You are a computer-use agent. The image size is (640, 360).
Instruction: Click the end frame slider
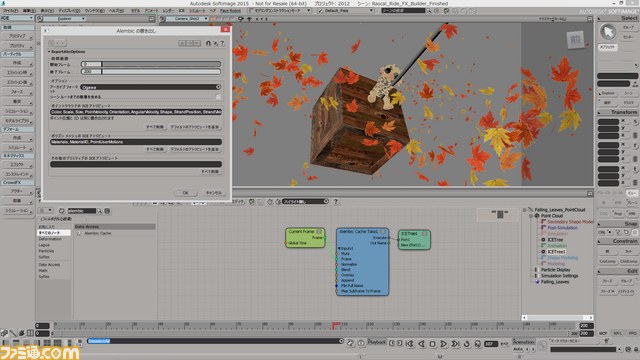(151, 72)
